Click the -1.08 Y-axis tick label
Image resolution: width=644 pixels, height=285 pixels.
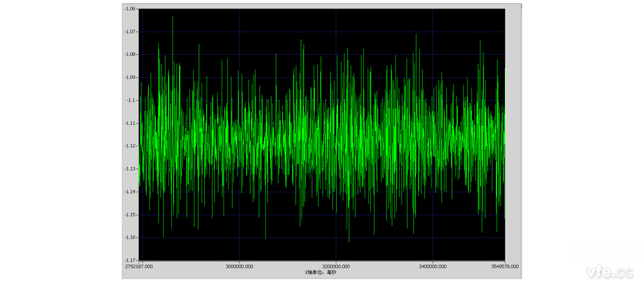131,55
